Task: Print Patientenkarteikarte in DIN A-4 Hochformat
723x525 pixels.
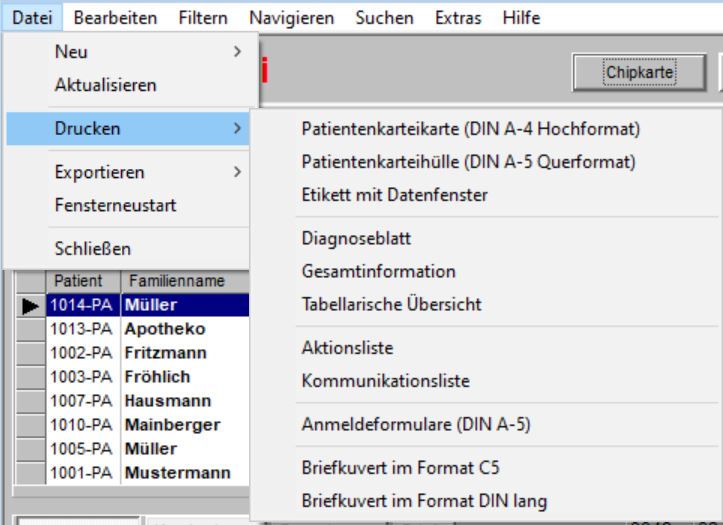Action: tap(470, 129)
